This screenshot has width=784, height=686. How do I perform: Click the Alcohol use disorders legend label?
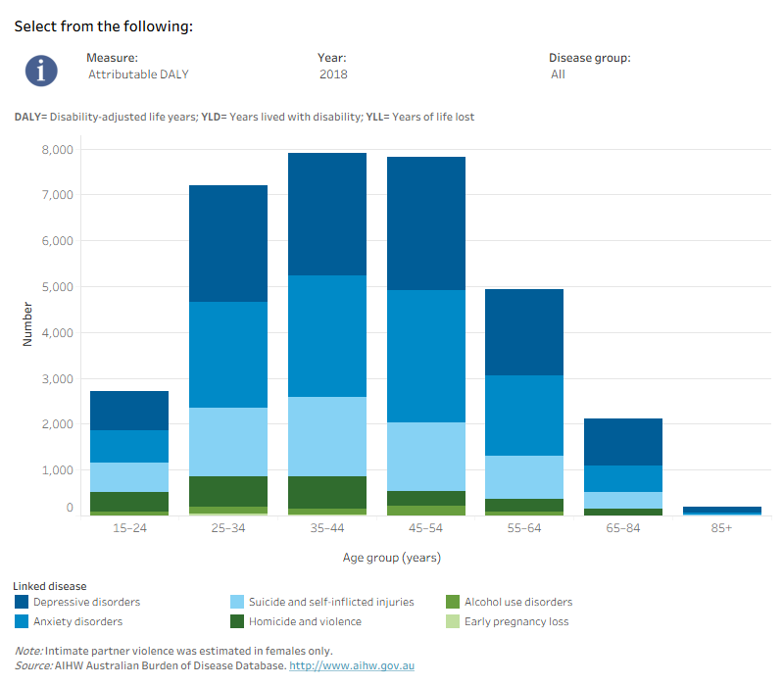(518, 602)
